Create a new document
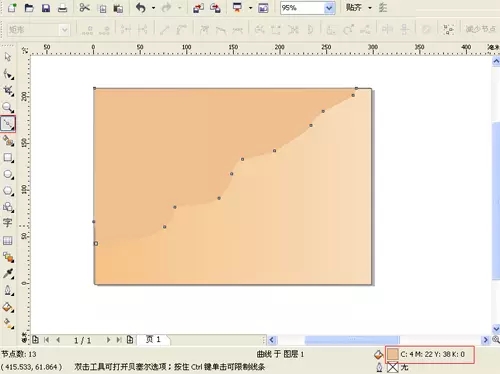Viewport: 500px width, 374px height. [x=12, y=7]
